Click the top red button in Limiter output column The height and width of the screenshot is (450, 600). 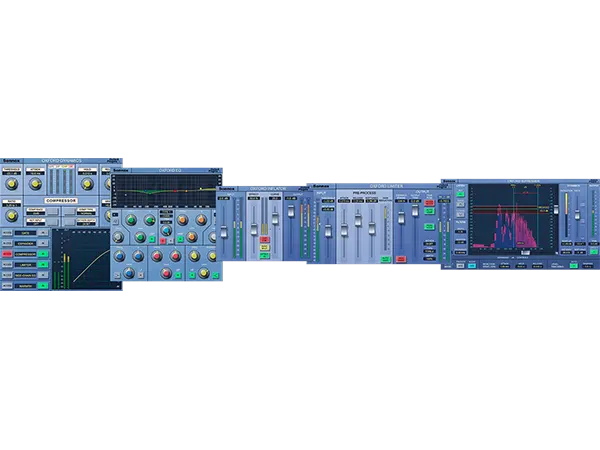pyautogui.click(x=429, y=203)
